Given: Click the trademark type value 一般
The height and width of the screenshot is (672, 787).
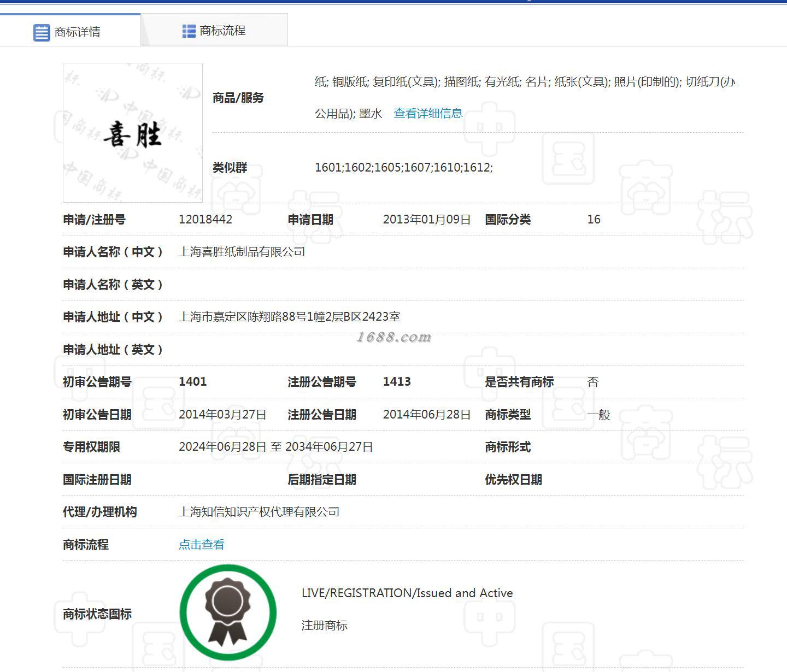Looking at the screenshot, I should pos(599,415).
